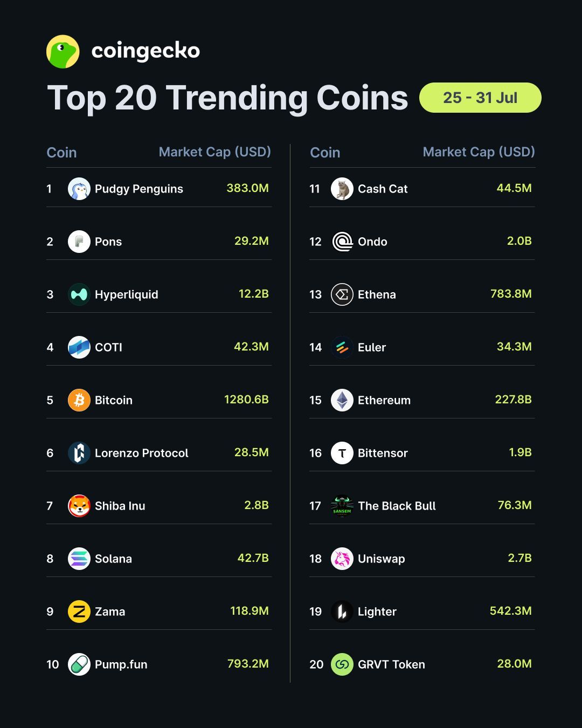Click the Ethena 783.8M market cap
582x728 pixels.
coord(511,294)
